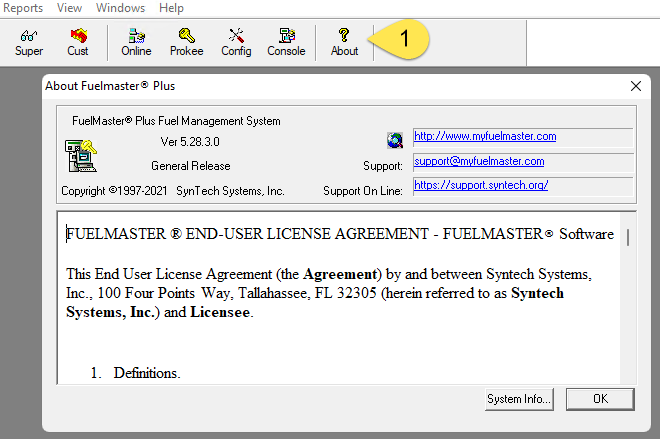Click the '1. Definitions.' line in the license
Image resolution: width=660 pixels, height=439 pixels.
136,373
